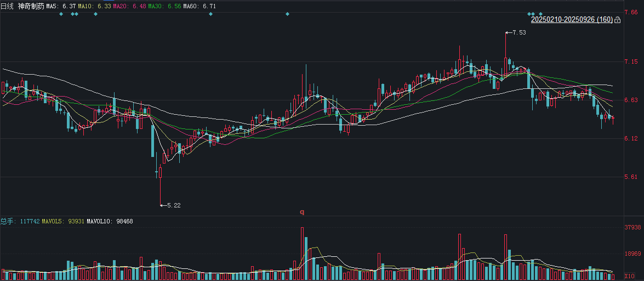Click the X10 volume scale indicator
Image resolution: width=644 pixels, height=281 pixels.
click(630, 276)
